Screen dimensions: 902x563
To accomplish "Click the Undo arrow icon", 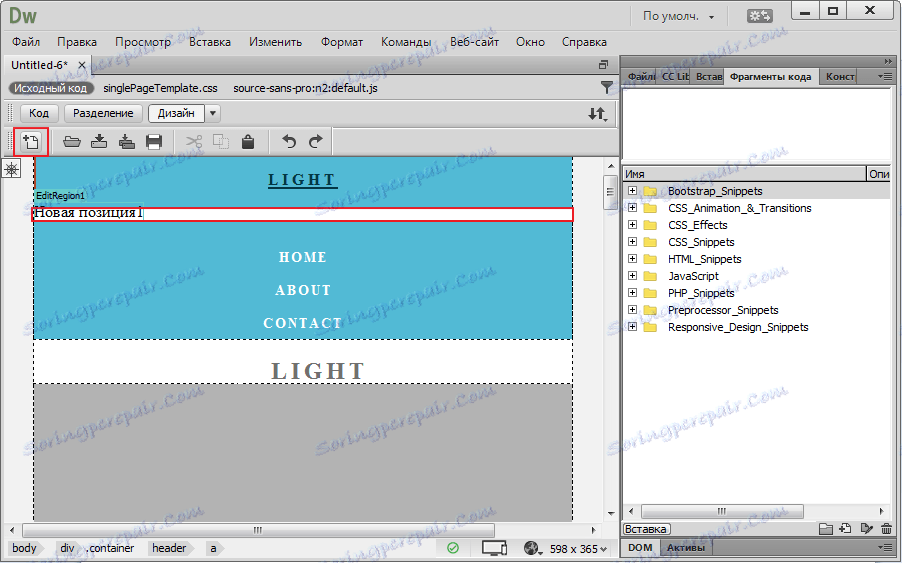I will 289,141.
